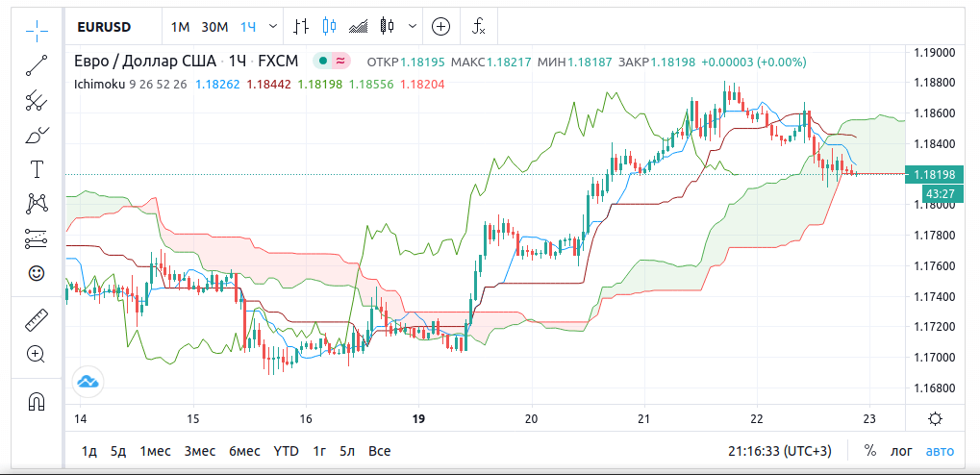This screenshot has width=980, height=475.
Task: Select the trend line drawing tool
Action: (37, 65)
